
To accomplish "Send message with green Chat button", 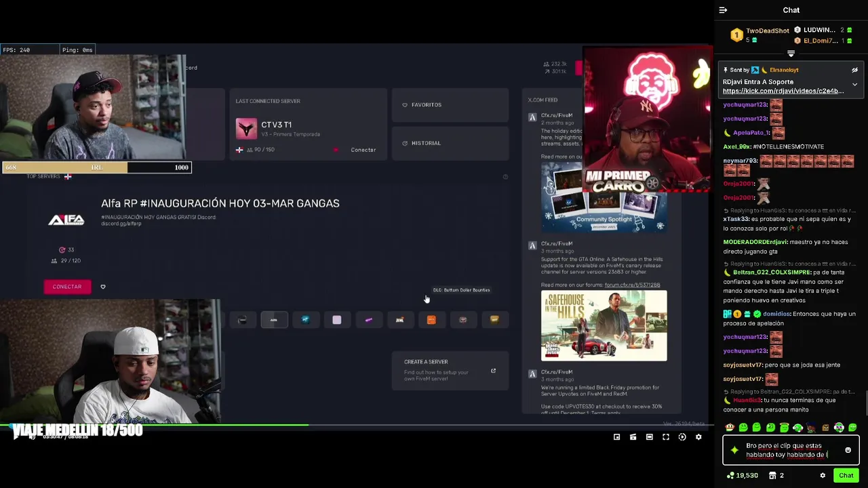I will click(846, 475).
